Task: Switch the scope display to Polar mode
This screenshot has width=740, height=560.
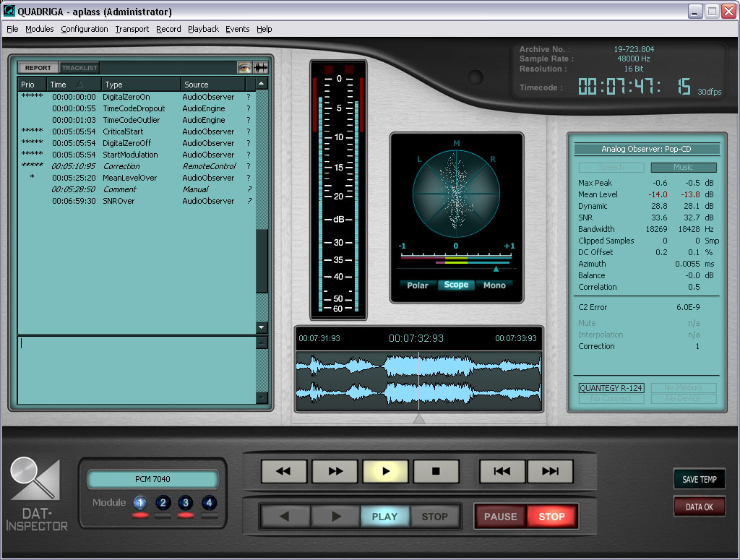Action: [418, 285]
